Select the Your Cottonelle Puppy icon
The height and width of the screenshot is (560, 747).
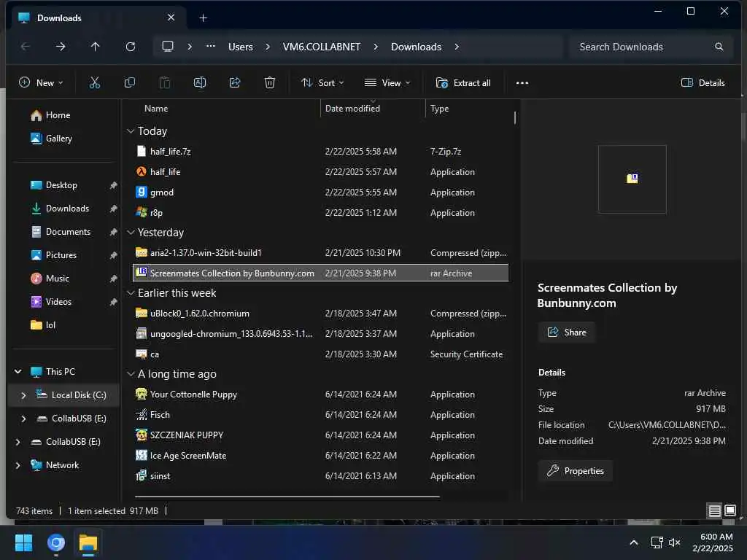[x=141, y=394]
